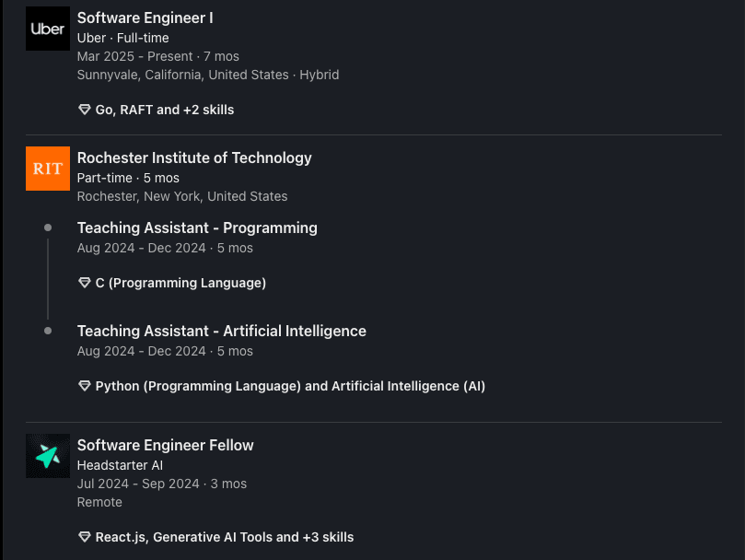Click the timeline dot beside Teaching Assistant - Programming
Image resolution: width=745 pixels, height=560 pixels.
(47, 227)
